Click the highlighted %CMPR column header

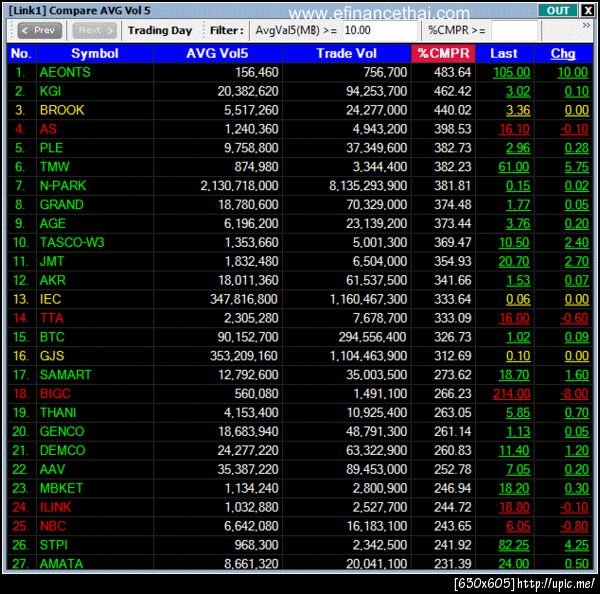pyautogui.click(x=443, y=53)
